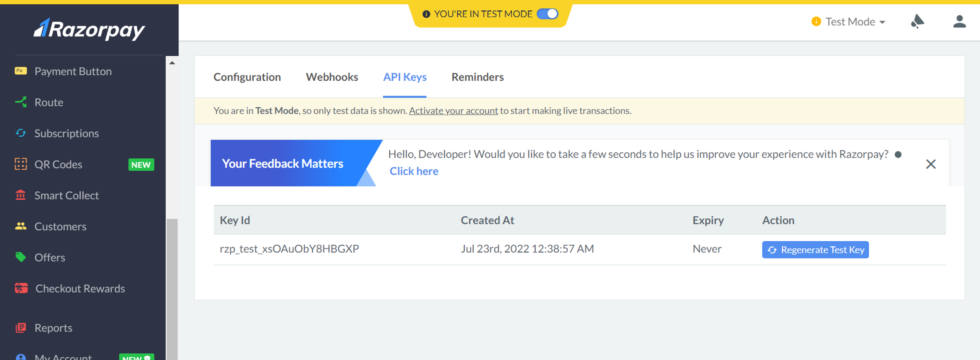Viewport: 980px width, 360px height.
Task: Click the Created At date value
Action: click(x=527, y=249)
